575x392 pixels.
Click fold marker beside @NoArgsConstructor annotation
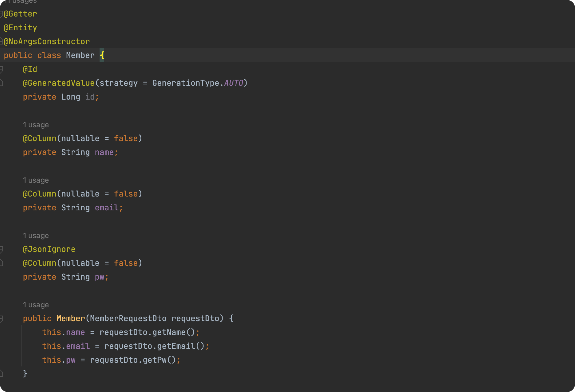[1, 42]
